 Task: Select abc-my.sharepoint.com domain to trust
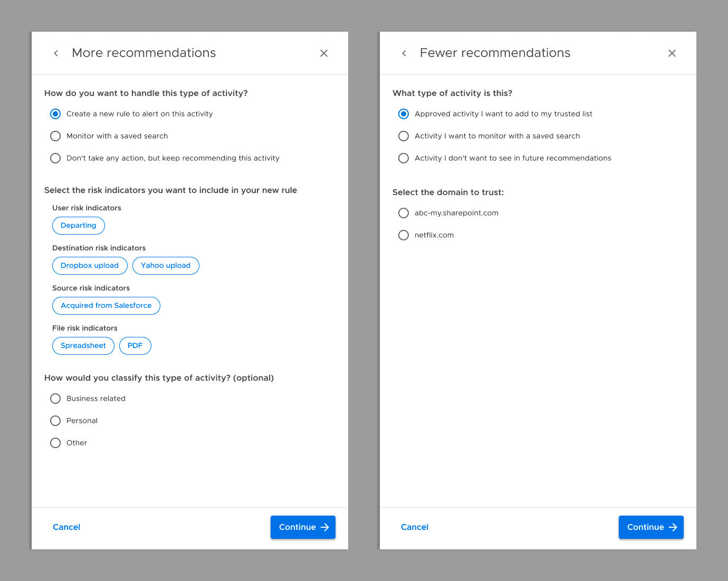(x=404, y=213)
